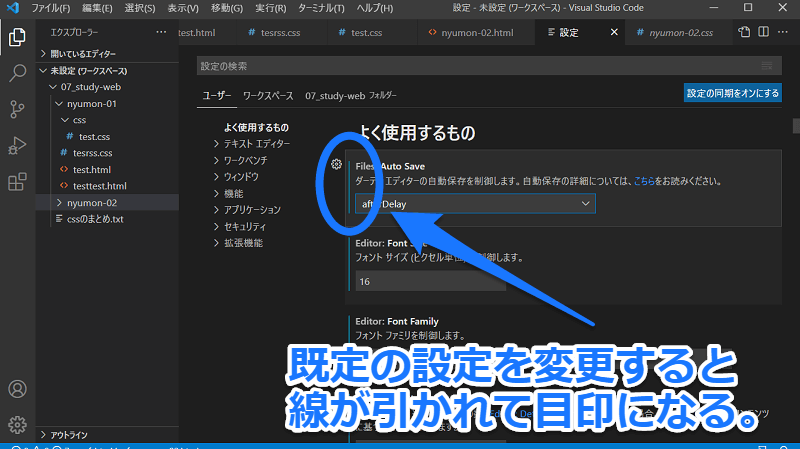
Task: Open Source Control view
Action: (x=17, y=109)
